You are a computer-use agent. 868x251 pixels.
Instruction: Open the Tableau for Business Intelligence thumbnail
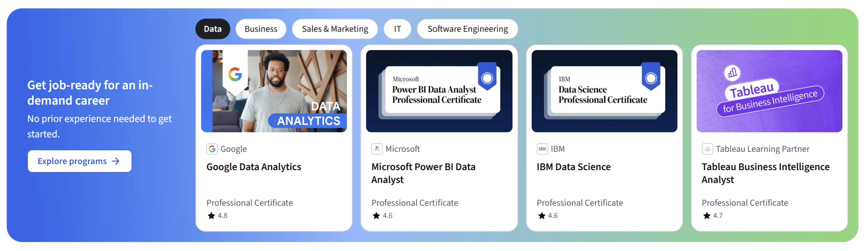coord(769,91)
